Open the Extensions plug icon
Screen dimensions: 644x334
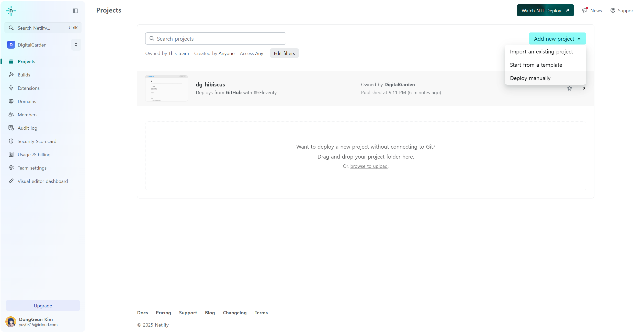[11, 88]
